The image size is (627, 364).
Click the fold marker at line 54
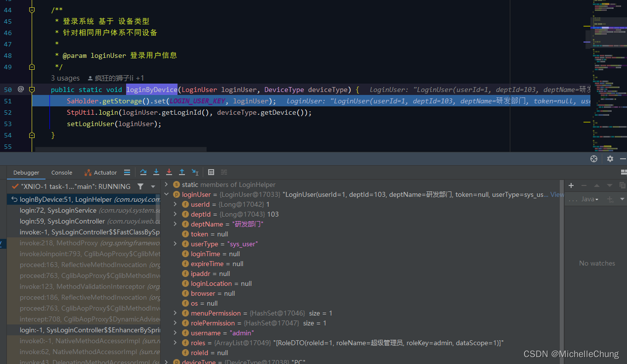pos(32,135)
